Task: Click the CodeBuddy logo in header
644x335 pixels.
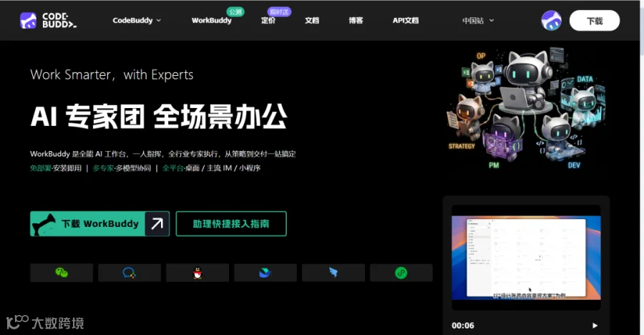Action: coord(48,20)
